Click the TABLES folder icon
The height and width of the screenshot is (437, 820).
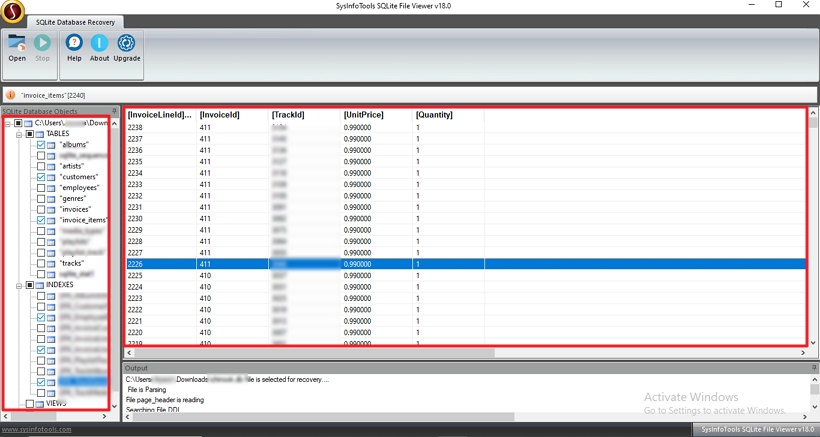coord(40,134)
